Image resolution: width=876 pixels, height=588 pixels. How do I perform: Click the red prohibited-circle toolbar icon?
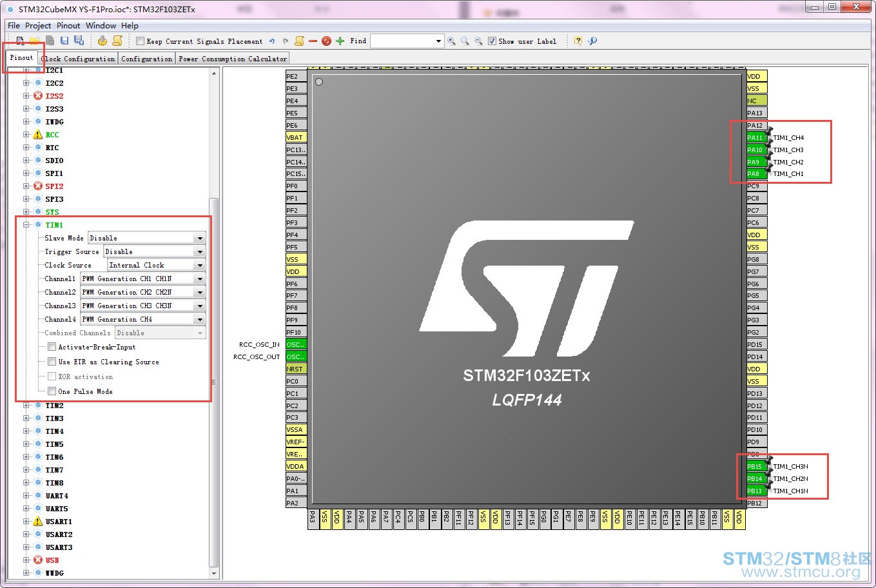[326, 41]
